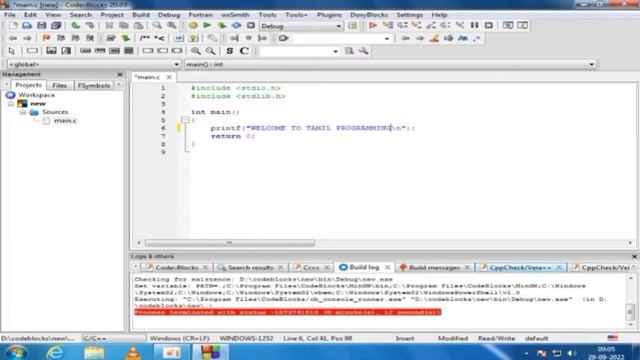Image resolution: width=640 pixels, height=360 pixels.
Task: Save all files from the toolbar
Action: (x=56, y=26)
